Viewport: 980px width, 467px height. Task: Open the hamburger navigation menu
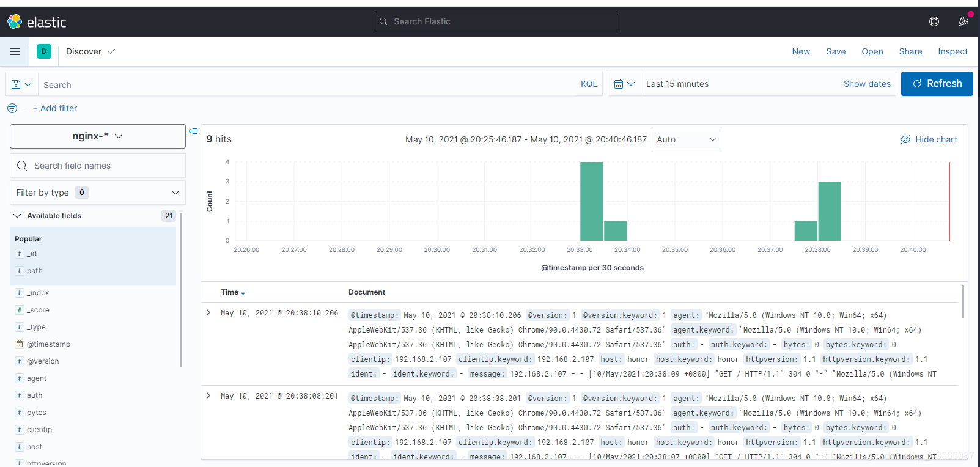pyautogui.click(x=15, y=51)
